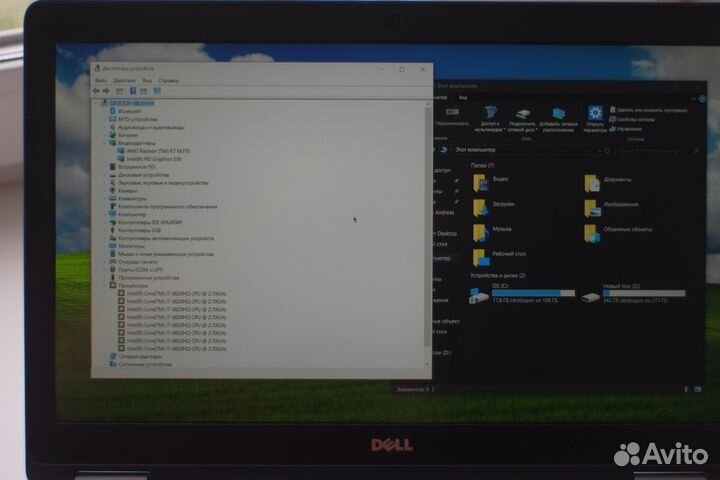
Task: Click Свойства системы in the Explorer ribbon
Action: [x=632, y=119]
